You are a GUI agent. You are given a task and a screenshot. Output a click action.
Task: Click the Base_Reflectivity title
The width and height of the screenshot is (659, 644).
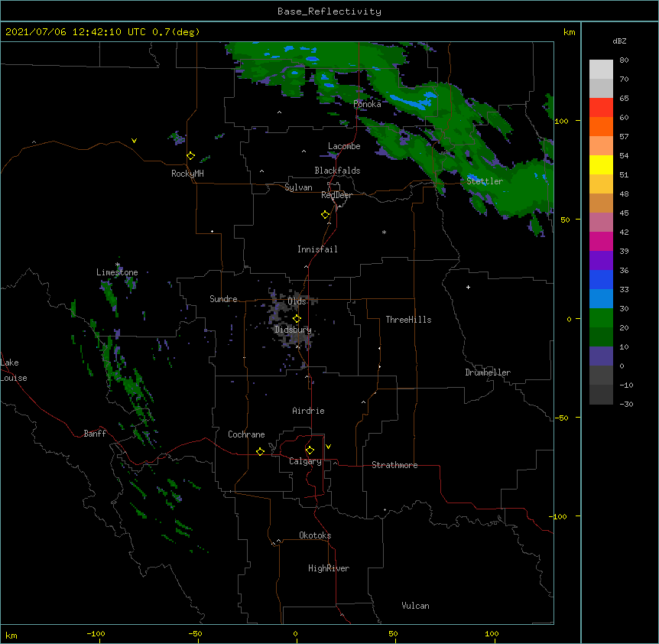point(329,11)
